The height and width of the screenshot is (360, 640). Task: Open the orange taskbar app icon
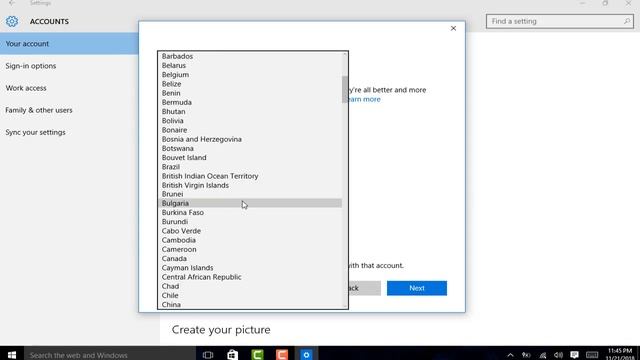click(282, 354)
